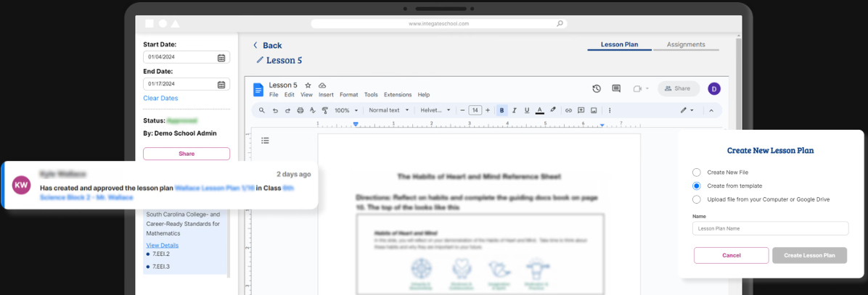Switch to the Lesson Plan tab
The height and width of the screenshot is (295, 868).
pos(620,45)
